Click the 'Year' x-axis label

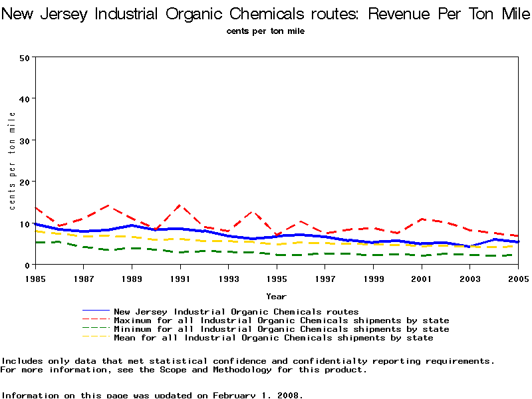click(x=276, y=296)
